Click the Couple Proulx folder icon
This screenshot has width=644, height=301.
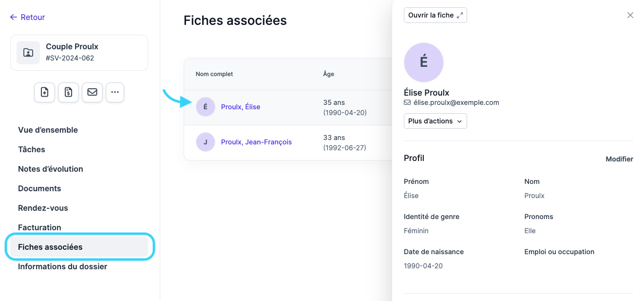(x=28, y=53)
